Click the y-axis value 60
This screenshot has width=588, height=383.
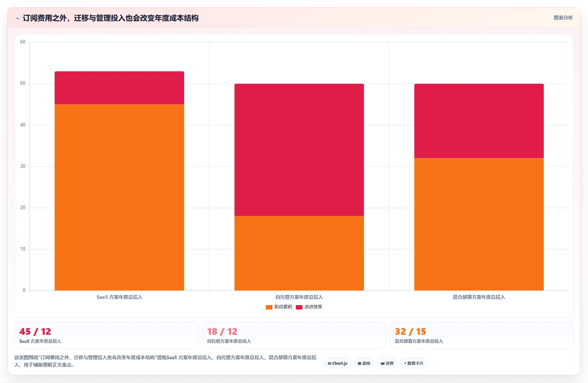pyautogui.click(x=23, y=42)
